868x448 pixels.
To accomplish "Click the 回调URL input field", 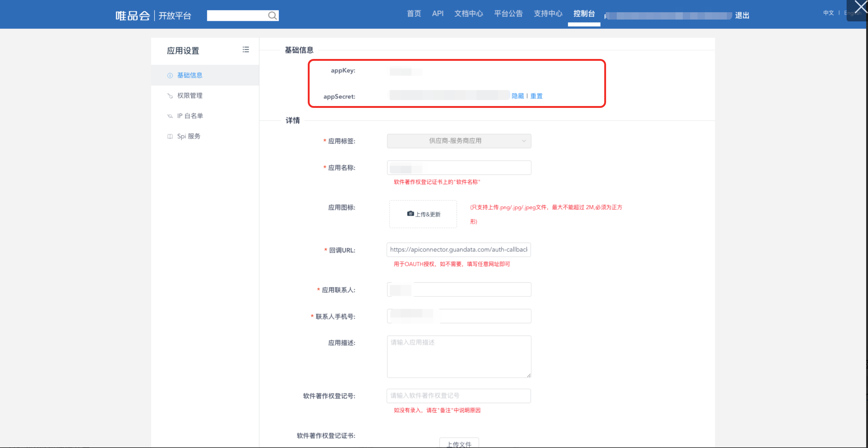I will click(458, 250).
